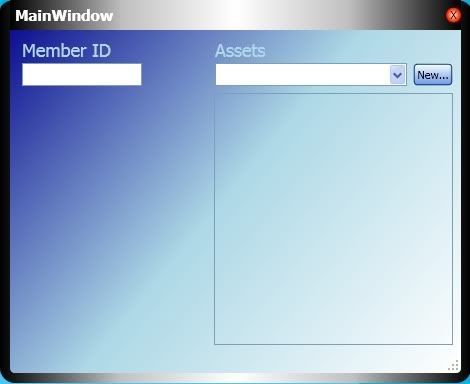Image resolution: width=470 pixels, height=384 pixels.
Task: Select the chevron icon in Assets combo box
Action: [397, 75]
